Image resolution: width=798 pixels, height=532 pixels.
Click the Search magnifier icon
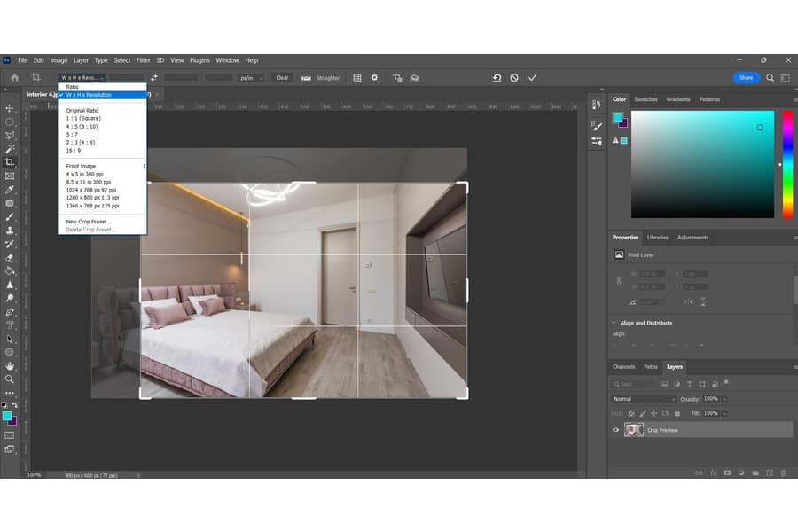click(x=770, y=78)
